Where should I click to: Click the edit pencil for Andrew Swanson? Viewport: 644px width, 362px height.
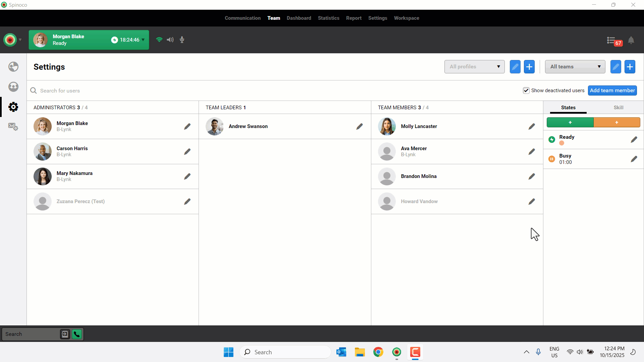coord(360,126)
